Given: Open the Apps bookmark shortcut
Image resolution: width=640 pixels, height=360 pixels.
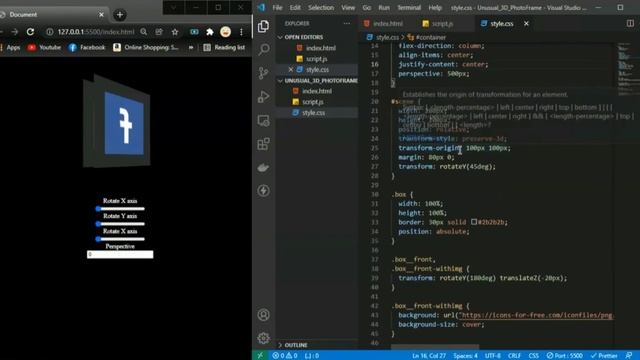Looking at the screenshot, I should click(10, 48).
